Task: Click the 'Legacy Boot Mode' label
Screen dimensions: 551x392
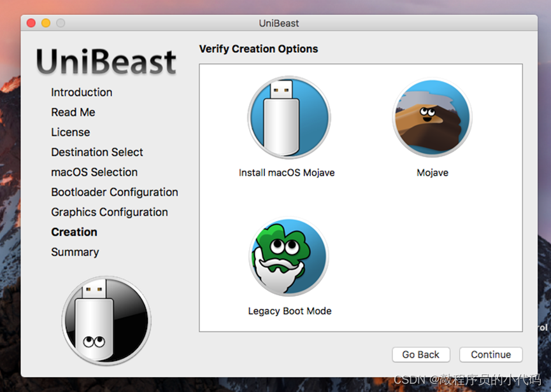Action: [290, 311]
